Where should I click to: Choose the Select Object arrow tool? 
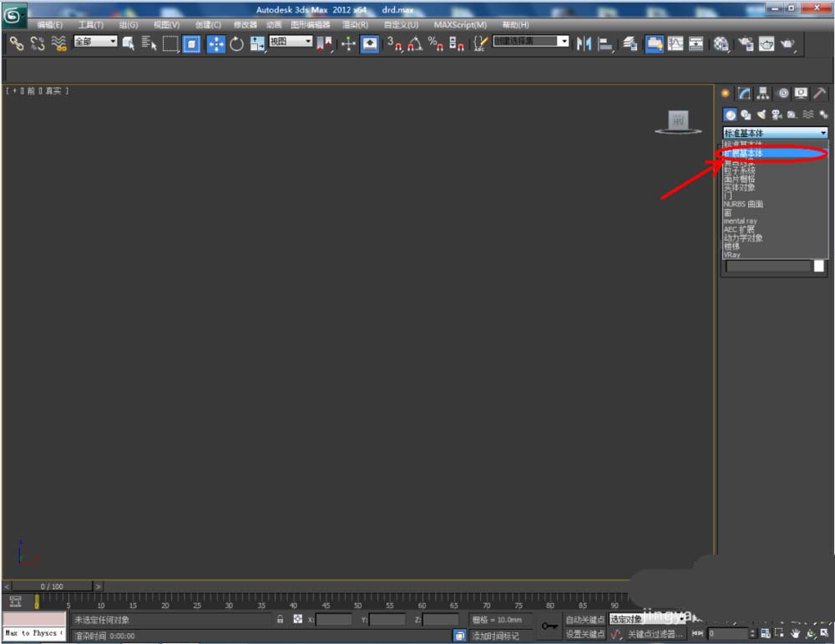point(129,43)
